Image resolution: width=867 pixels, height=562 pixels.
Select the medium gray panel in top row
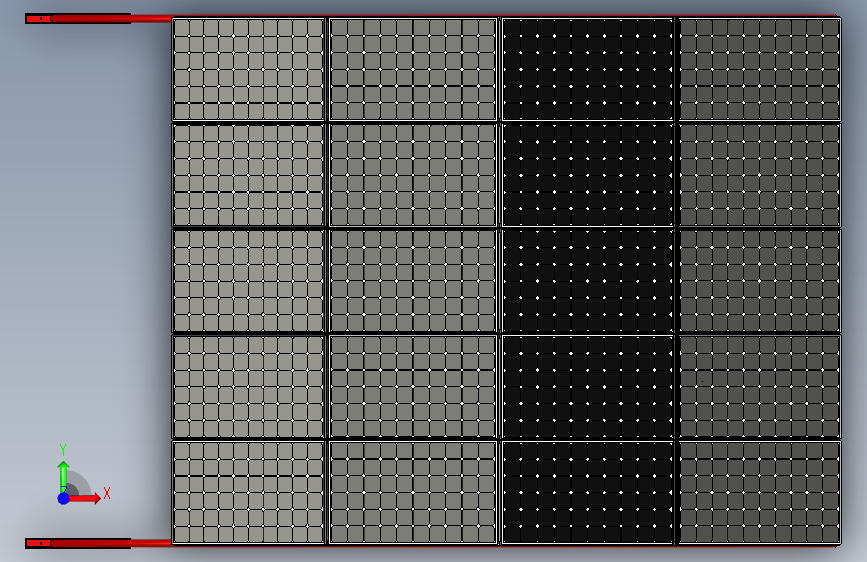413,69
